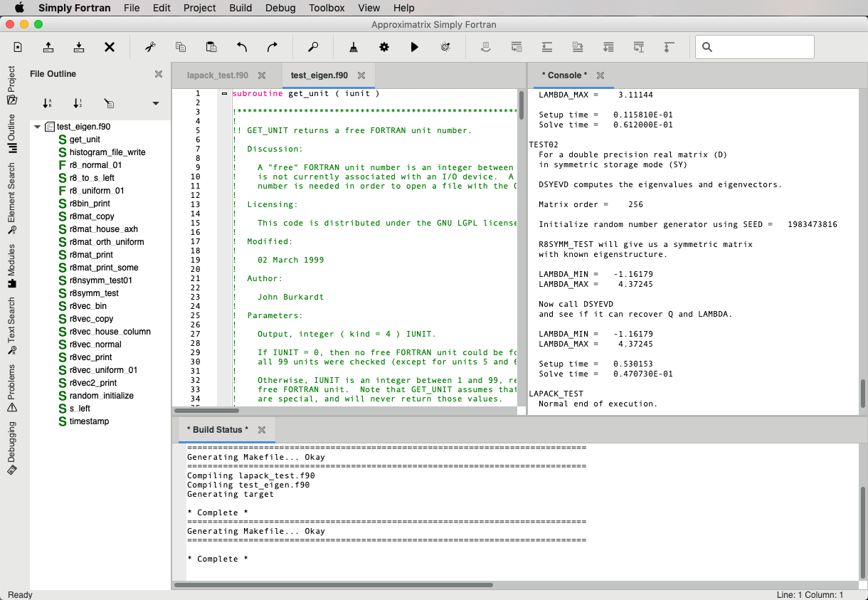Click the Save File toolbar icon
Viewport: 868px width, 600px height.
(79, 47)
